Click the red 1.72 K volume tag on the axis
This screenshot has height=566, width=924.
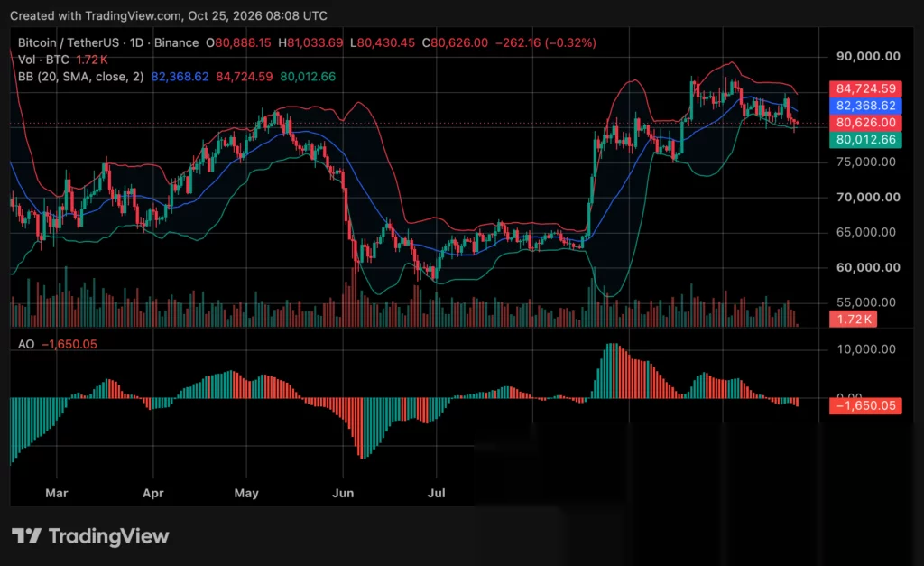click(854, 320)
